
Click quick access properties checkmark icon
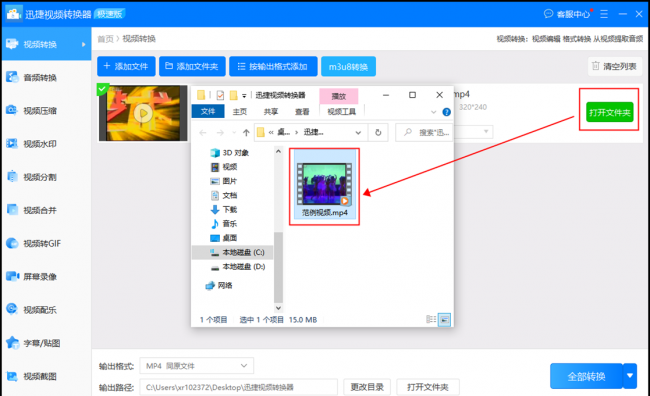(220, 95)
